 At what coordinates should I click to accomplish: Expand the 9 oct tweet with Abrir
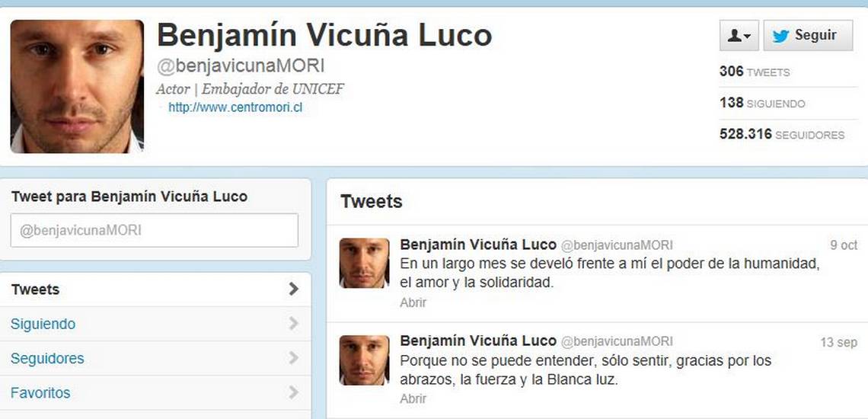(413, 302)
